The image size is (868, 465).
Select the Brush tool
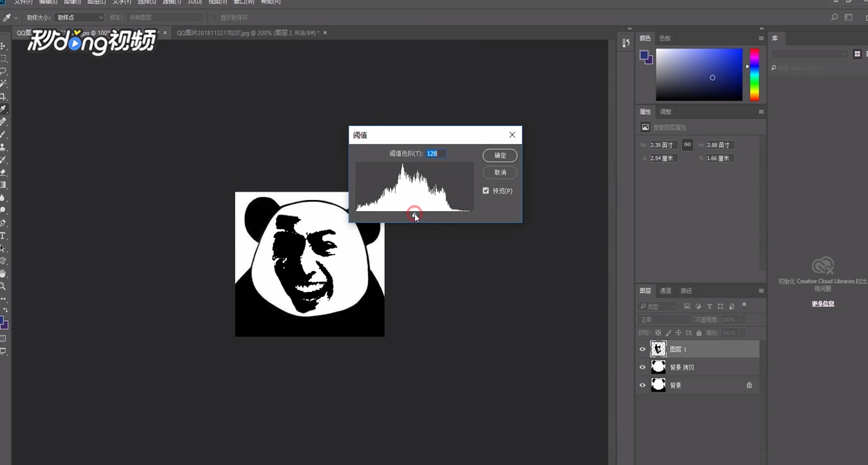3,134
